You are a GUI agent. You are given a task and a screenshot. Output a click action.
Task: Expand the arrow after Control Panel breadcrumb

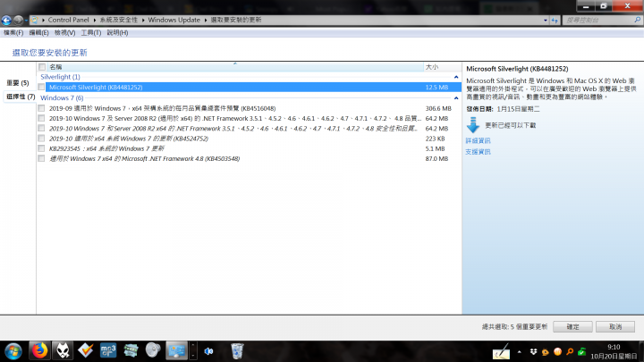[94, 20]
